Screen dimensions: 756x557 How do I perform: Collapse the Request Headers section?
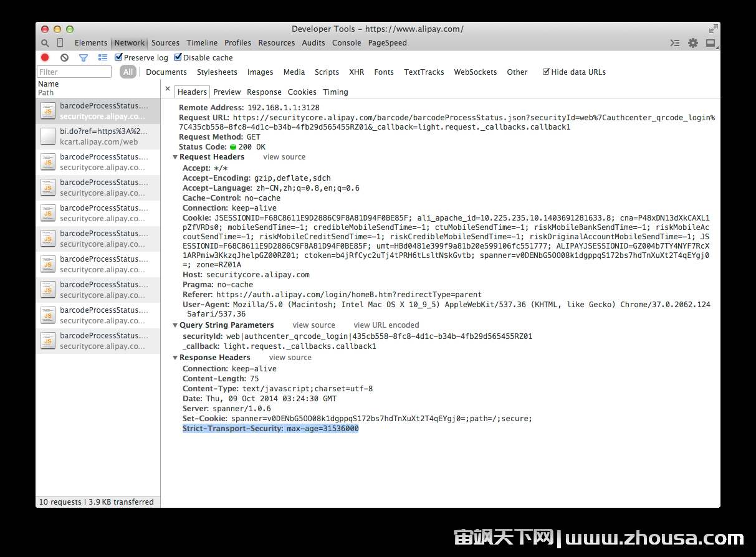(176, 157)
